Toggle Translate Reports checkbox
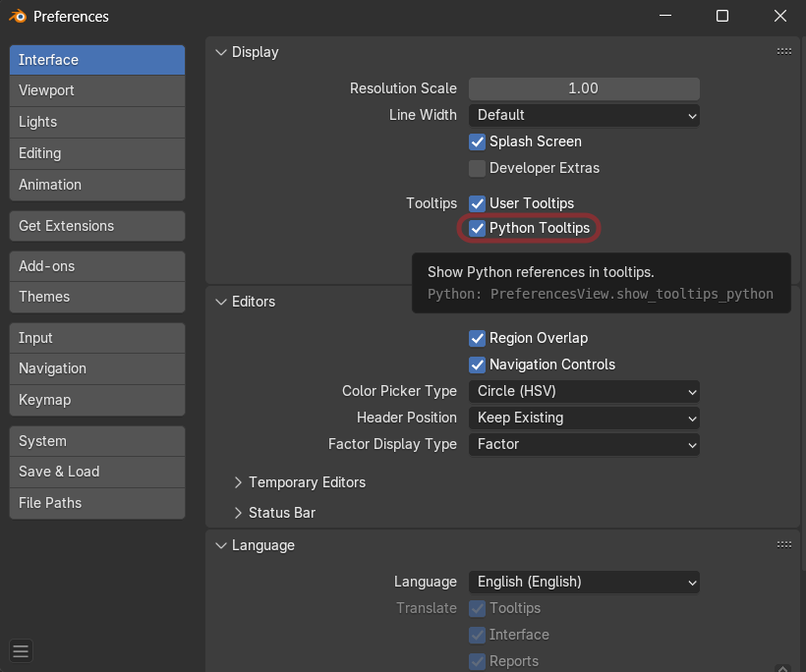 [x=477, y=661]
